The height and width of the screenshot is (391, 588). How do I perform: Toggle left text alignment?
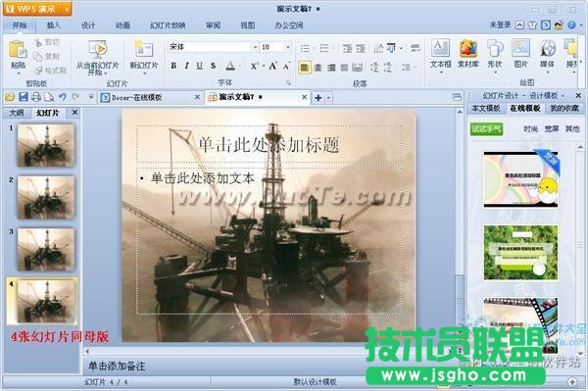[305, 68]
